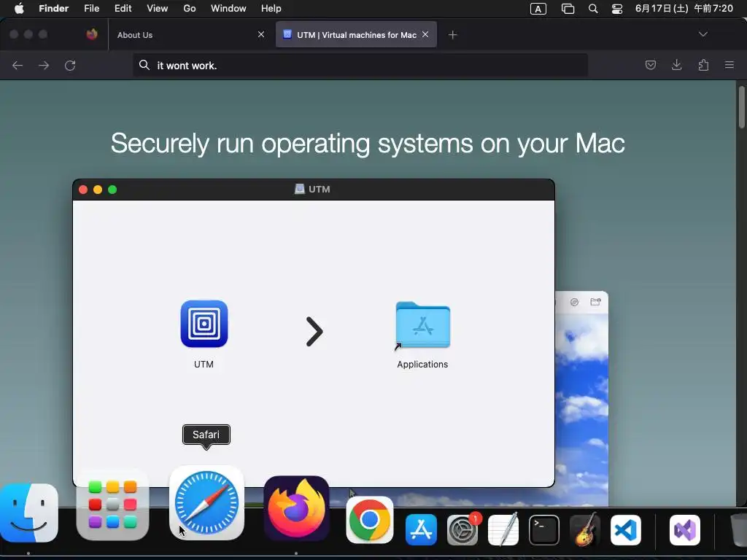Open Terminal from the dock
The image size is (747, 560).
(544, 530)
